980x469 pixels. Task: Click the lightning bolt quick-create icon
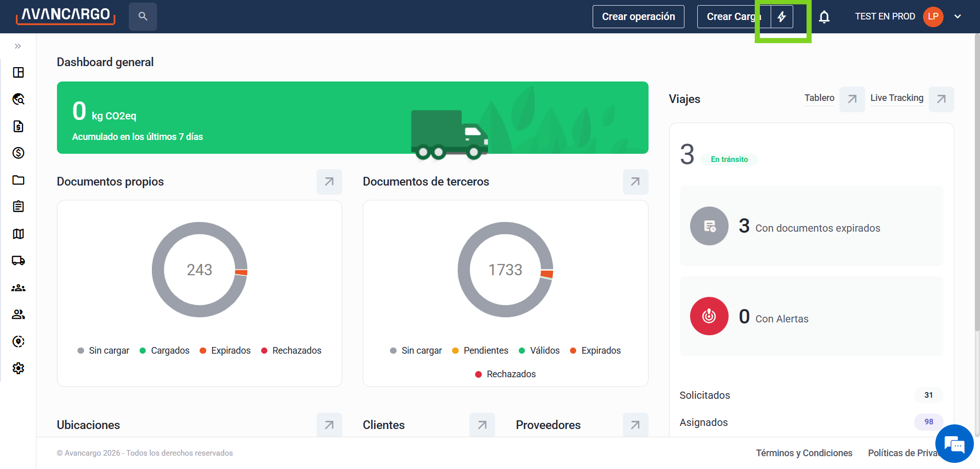(x=781, y=17)
